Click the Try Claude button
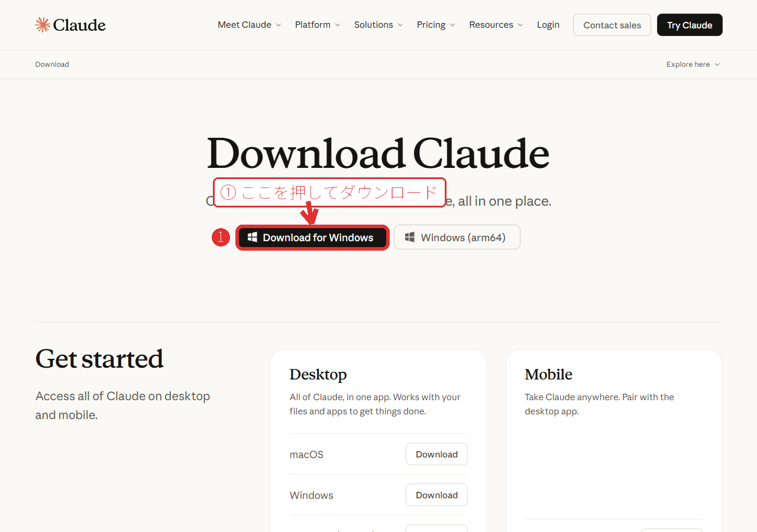Viewport: 757px width, 532px height. point(690,25)
